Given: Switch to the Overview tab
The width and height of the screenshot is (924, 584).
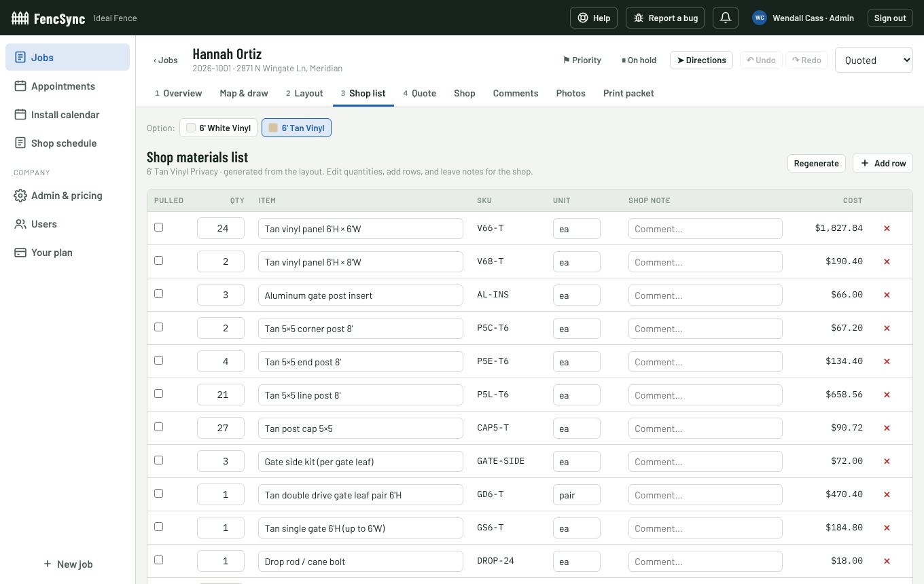Looking at the screenshot, I should (178, 93).
